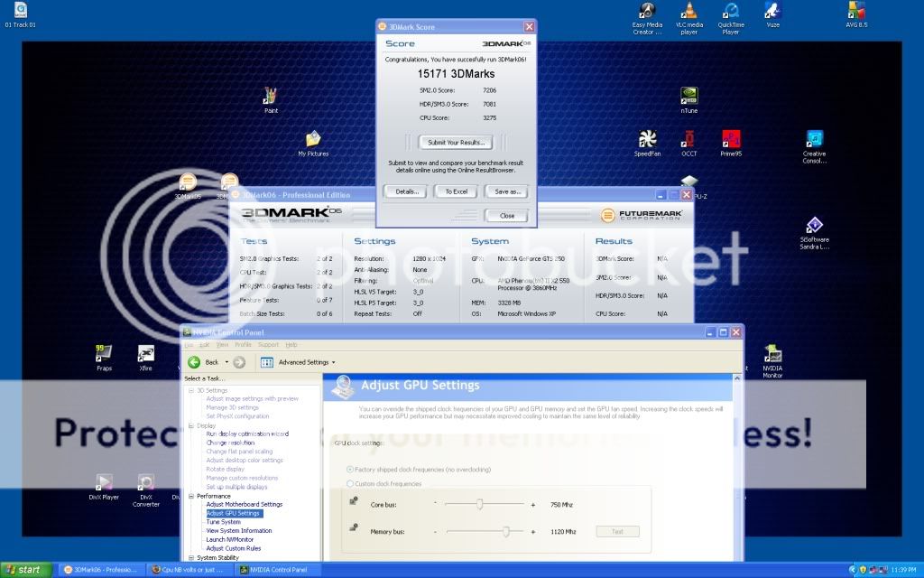The height and width of the screenshot is (578, 924).
Task: Click the Details button in 3DMark Score
Action: tap(407, 191)
